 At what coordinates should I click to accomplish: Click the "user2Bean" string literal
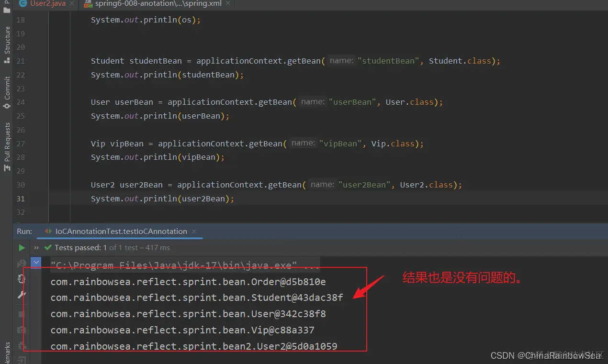[x=364, y=185]
